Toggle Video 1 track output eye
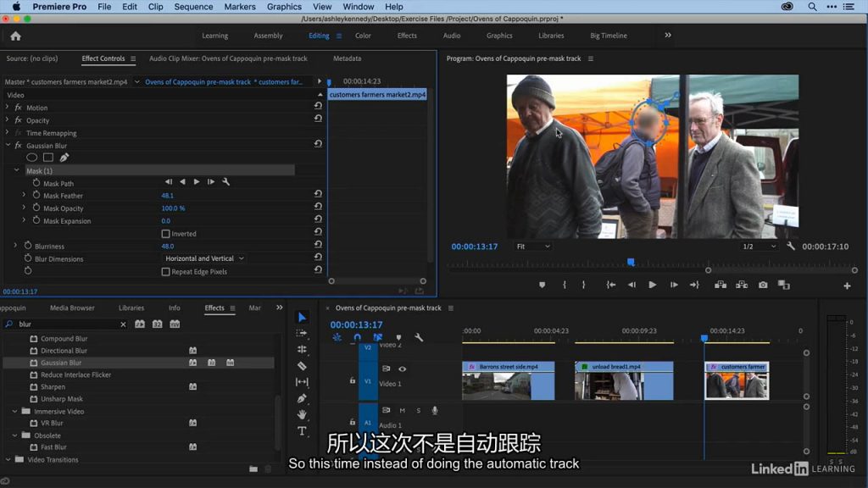Screen dimensions: 868x488 (403, 369)
